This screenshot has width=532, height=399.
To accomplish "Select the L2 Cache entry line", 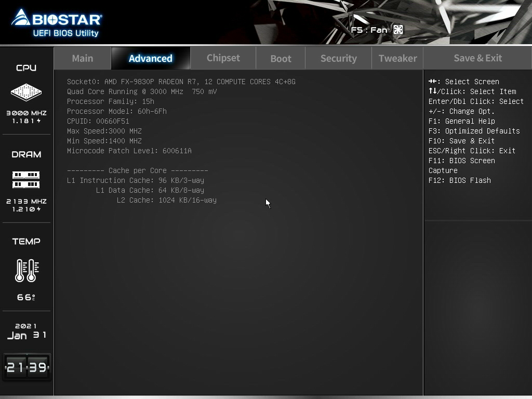I will pyautogui.click(x=166, y=200).
